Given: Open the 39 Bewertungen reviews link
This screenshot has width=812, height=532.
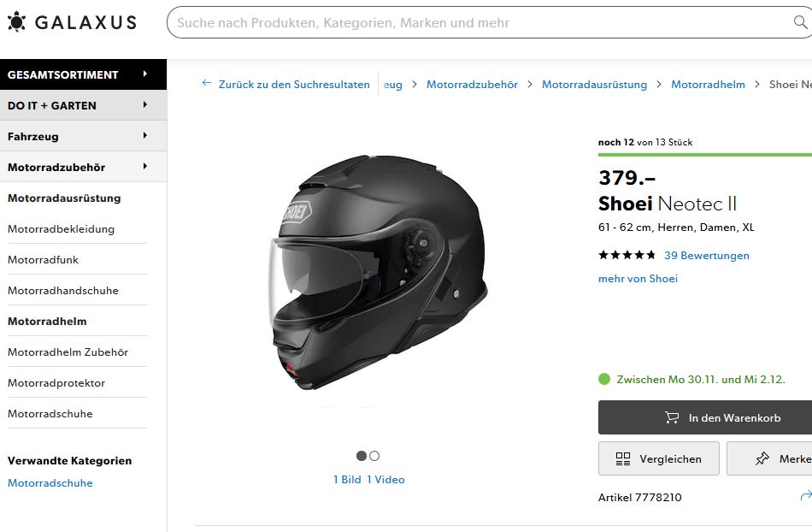Looking at the screenshot, I should pos(706,256).
